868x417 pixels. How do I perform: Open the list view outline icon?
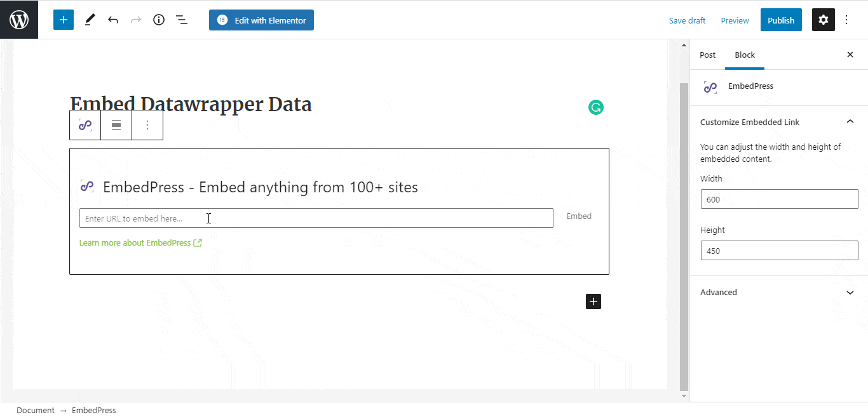click(x=182, y=20)
